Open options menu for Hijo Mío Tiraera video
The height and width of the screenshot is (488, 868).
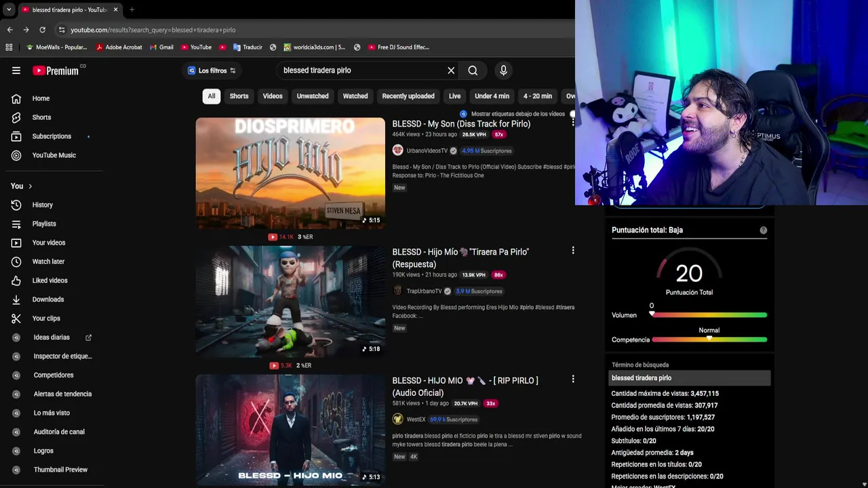573,251
